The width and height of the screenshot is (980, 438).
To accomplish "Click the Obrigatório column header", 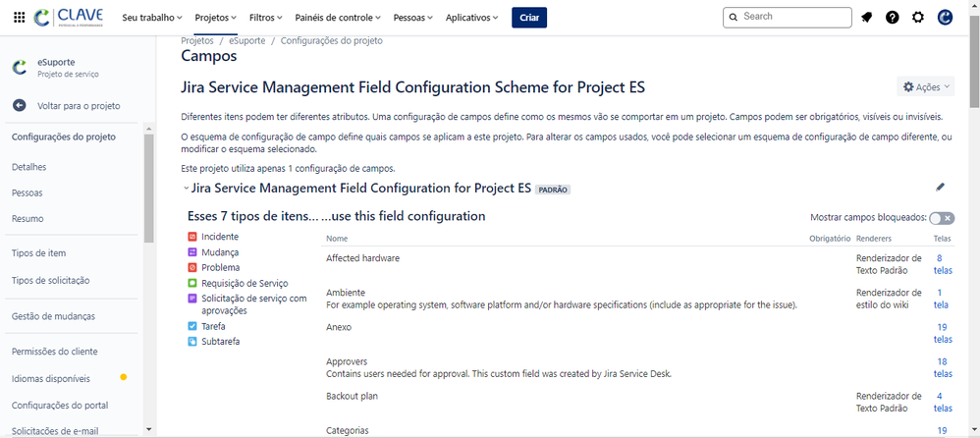I will point(830,239).
